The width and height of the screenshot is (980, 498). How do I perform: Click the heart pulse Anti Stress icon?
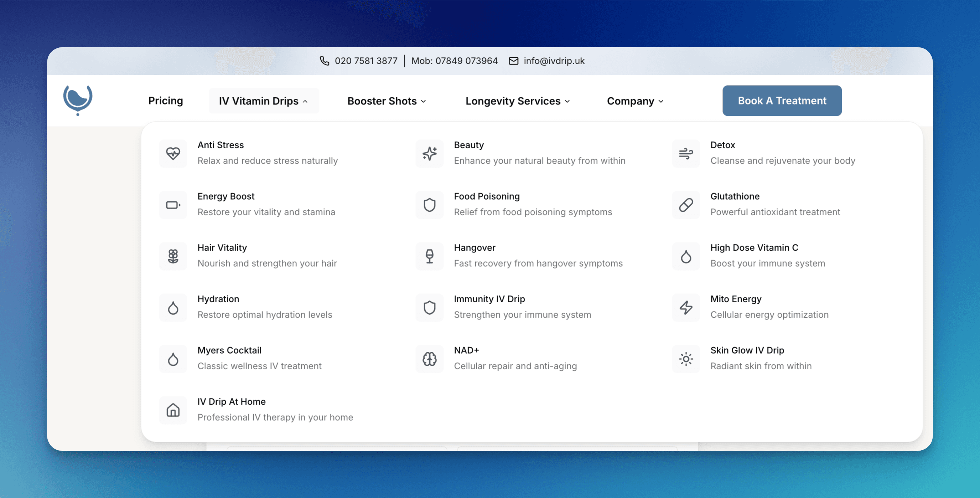coord(173,153)
